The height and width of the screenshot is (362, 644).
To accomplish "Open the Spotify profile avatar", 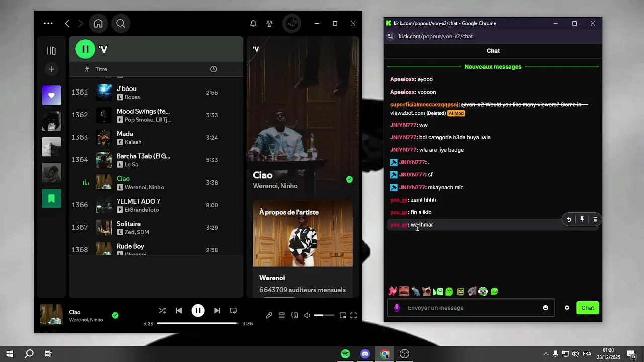I will 292,23.
